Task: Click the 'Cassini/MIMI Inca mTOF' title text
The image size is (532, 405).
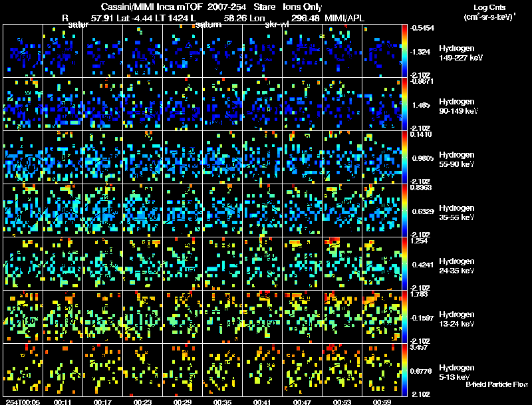Action: pos(152,7)
